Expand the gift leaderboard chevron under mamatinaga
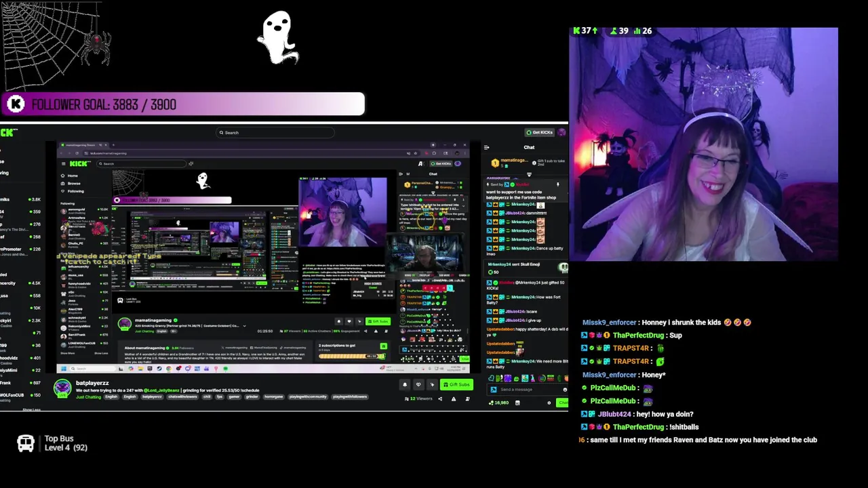The width and height of the screenshot is (868, 488). click(529, 174)
